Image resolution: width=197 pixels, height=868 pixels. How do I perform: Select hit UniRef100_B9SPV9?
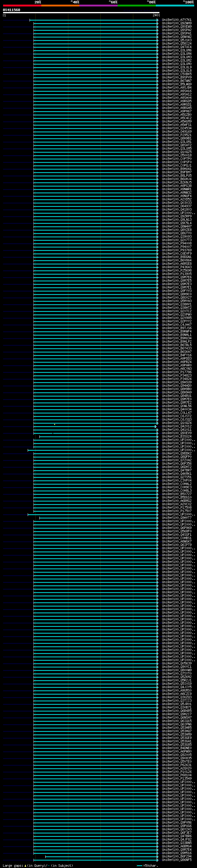(176, 78)
